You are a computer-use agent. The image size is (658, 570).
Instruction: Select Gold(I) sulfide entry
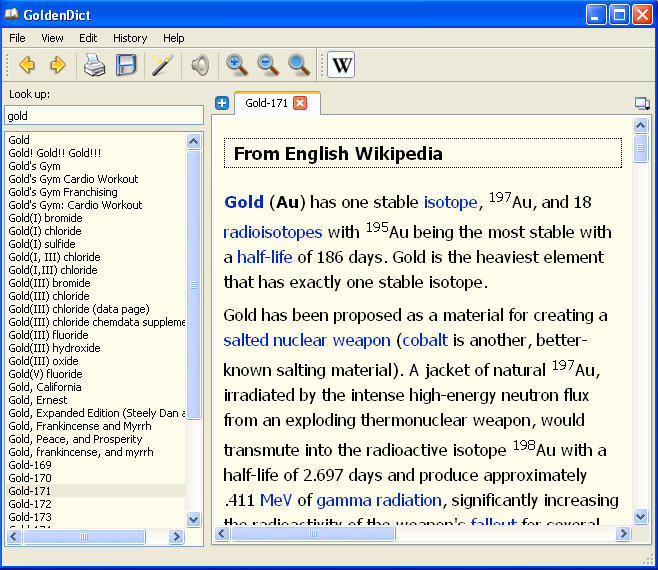click(96, 244)
